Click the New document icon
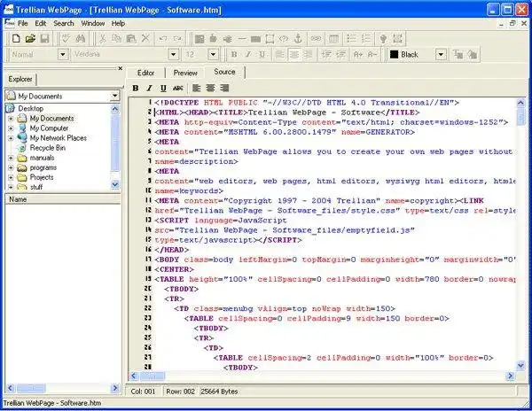 click(x=15, y=38)
